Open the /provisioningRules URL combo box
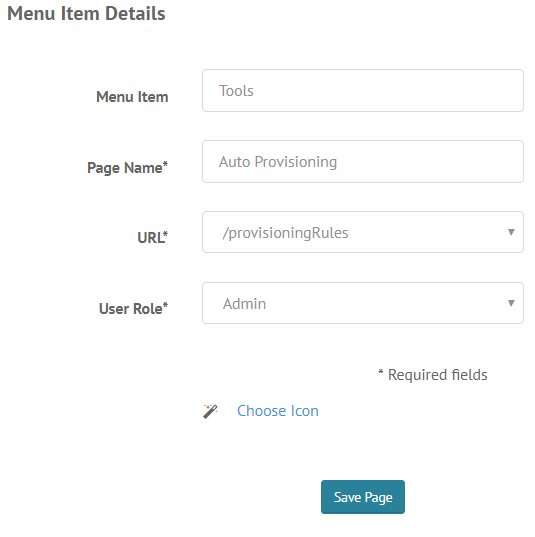Viewport: 535px width, 537px height. [363, 232]
